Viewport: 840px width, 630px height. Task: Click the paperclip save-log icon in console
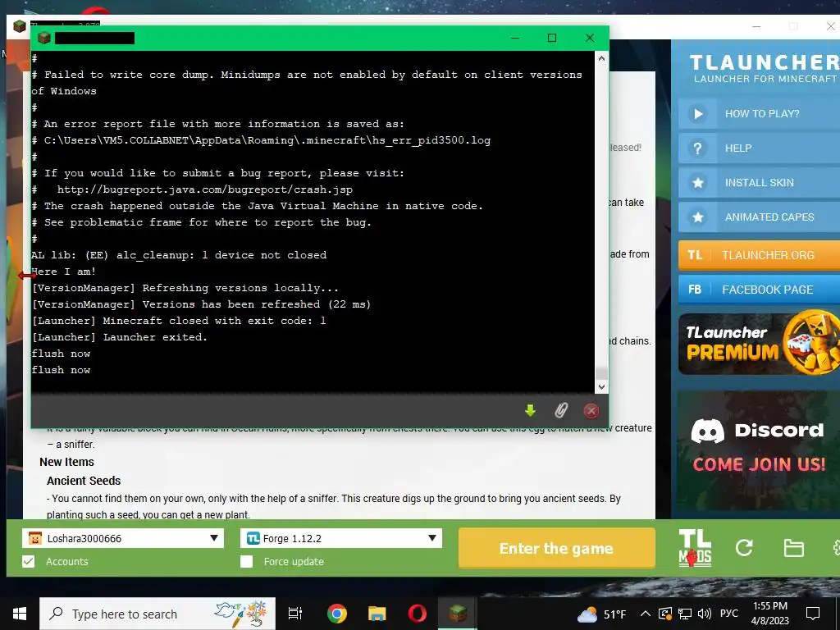560,411
